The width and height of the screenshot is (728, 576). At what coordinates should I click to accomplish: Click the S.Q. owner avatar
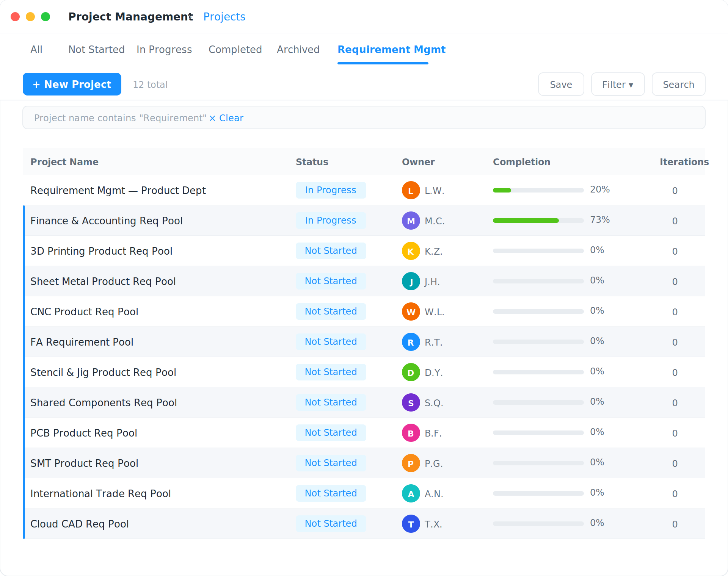(411, 402)
